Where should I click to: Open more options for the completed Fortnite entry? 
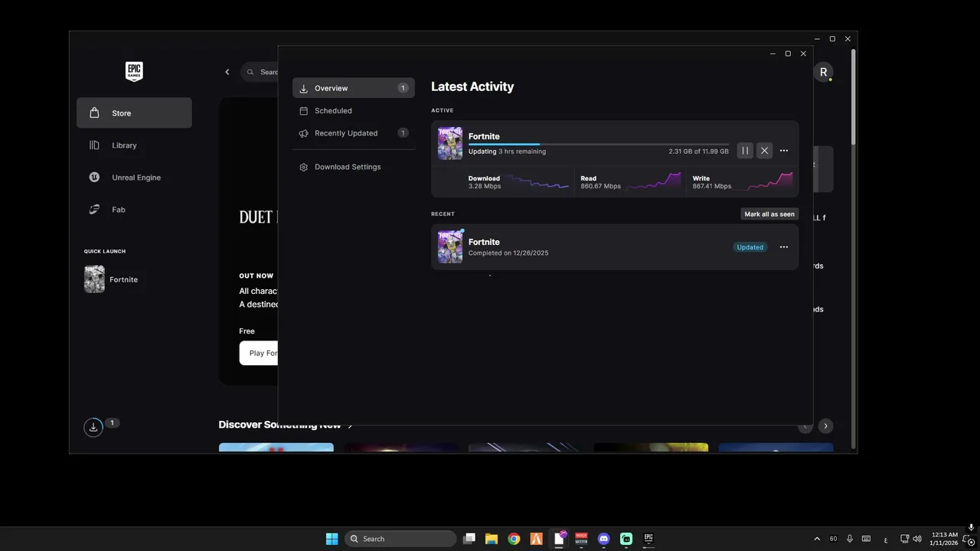tap(784, 247)
